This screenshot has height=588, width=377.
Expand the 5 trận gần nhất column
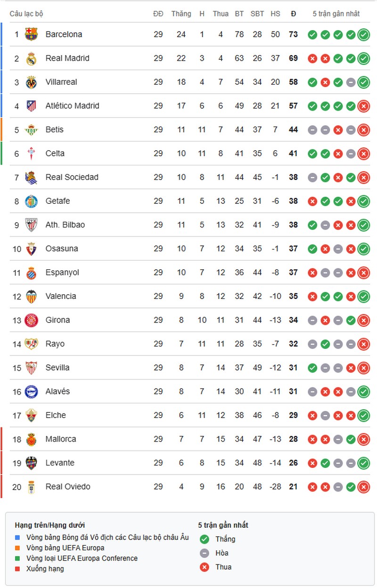click(x=337, y=14)
